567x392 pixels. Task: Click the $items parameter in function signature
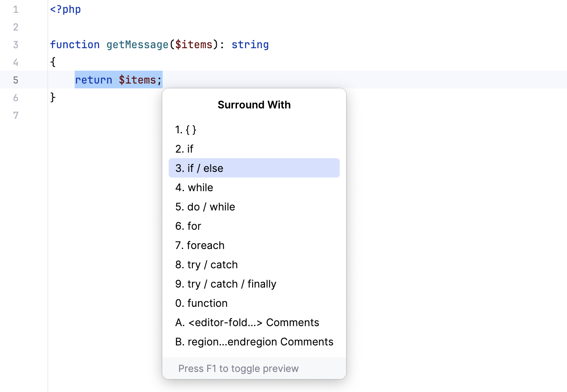194,45
